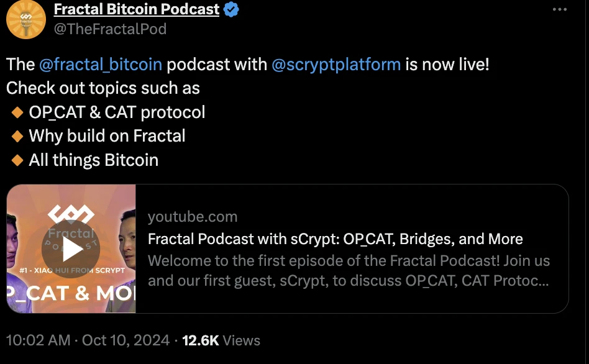Screen dimensions: 589x364
Task: Click the @TheFractalPod handle
Action: coord(110,29)
